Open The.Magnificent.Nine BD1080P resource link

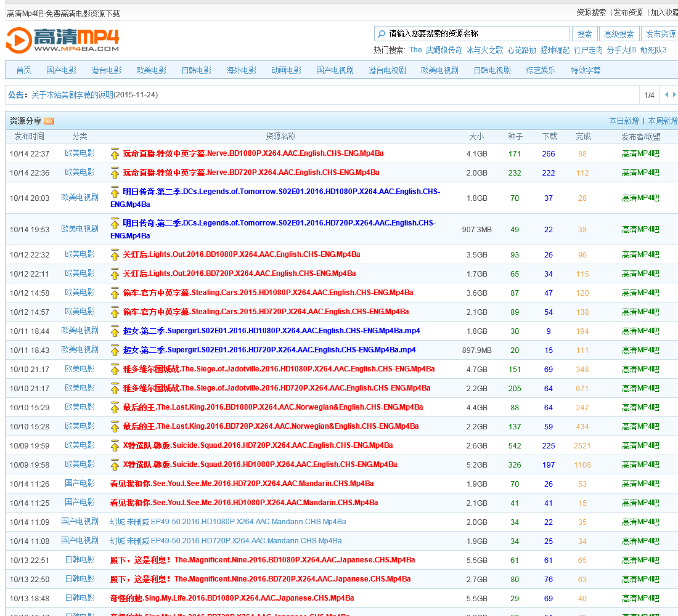263,560
